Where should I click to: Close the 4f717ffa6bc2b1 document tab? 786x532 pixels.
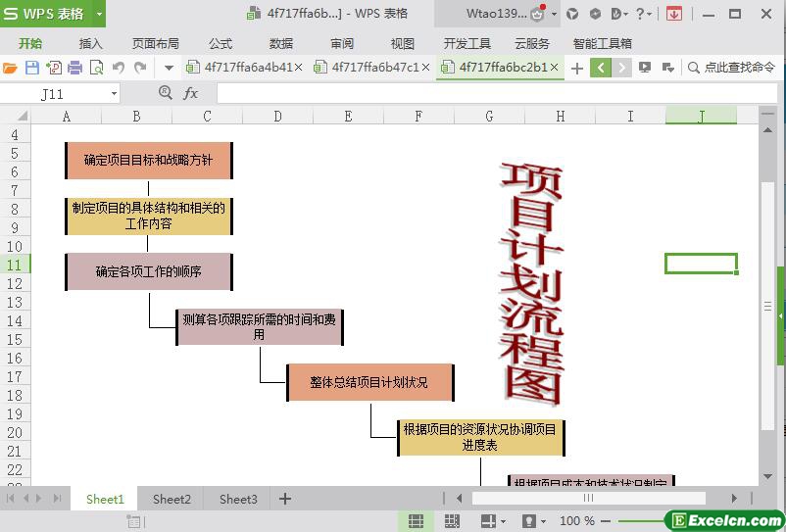554,68
